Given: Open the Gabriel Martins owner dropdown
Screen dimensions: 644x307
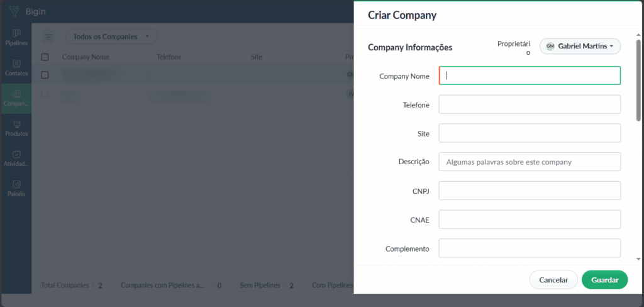Looking at the screenshot, I should pos(580,47).
